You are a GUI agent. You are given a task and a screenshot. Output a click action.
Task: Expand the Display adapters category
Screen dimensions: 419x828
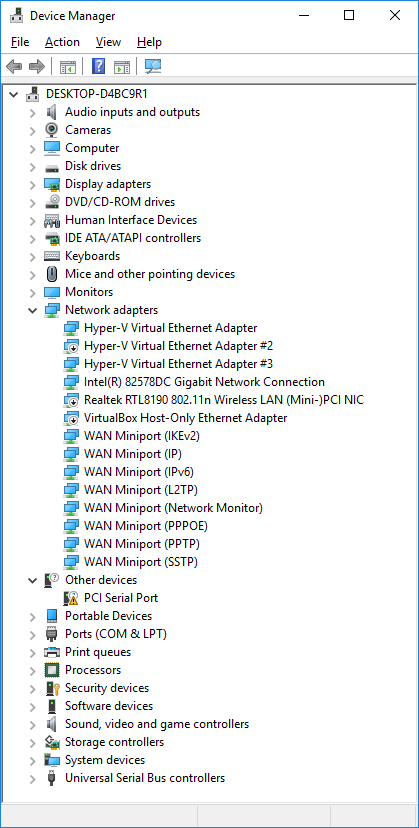[33, 184]
